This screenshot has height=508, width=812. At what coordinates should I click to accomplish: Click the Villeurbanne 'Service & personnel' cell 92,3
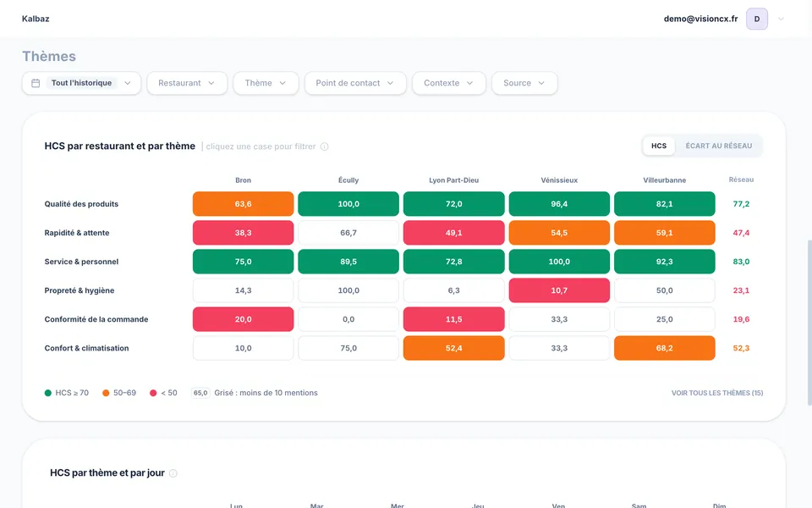click(665, 262)
